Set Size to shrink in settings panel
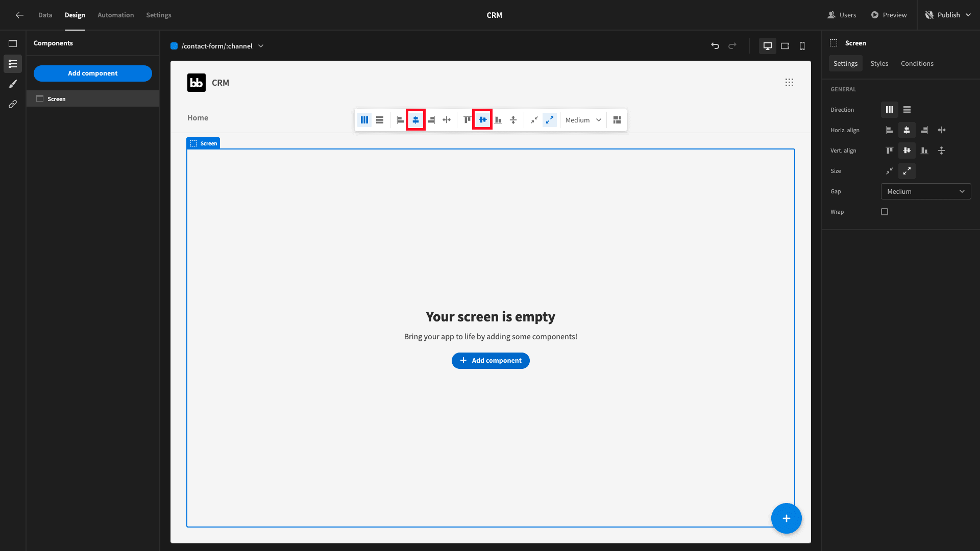Viewport: 980px width, 551px height. [x=890, y=171]
